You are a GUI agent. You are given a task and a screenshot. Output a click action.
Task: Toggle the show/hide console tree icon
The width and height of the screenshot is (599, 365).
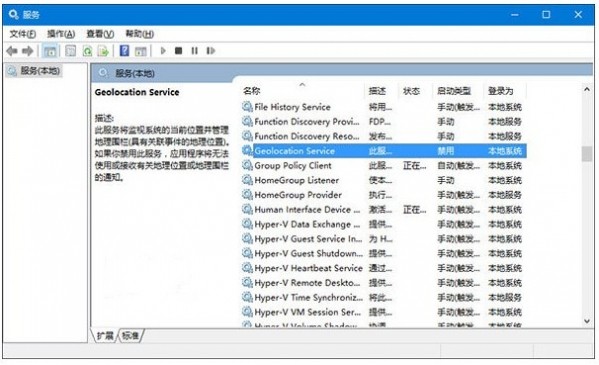click(x=50, y=51)
